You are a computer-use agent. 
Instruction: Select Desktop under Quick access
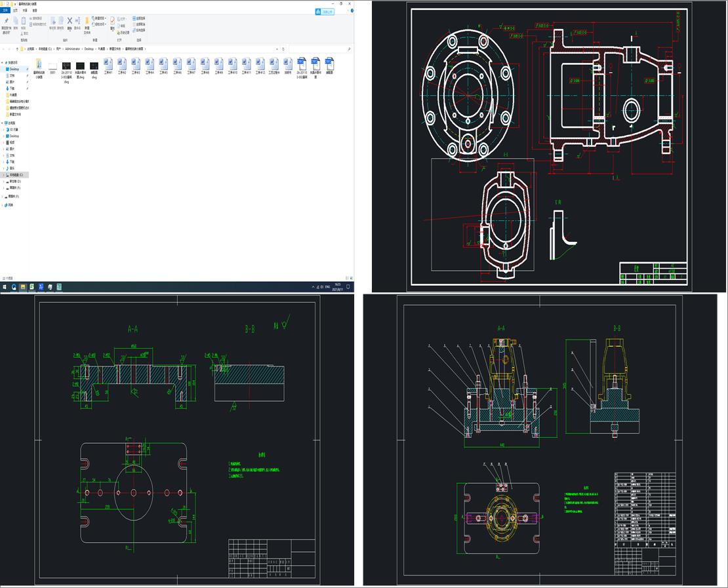tap(14, 69)
